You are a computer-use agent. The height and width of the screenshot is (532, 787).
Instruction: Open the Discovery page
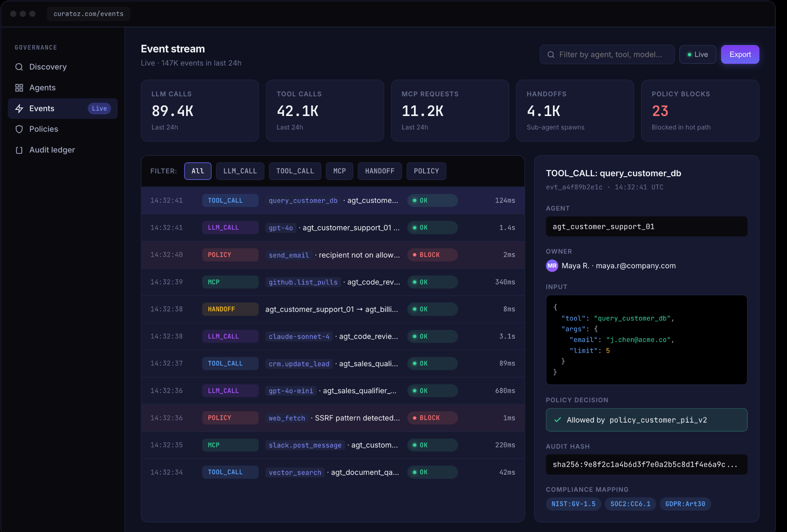coord(63,67)
